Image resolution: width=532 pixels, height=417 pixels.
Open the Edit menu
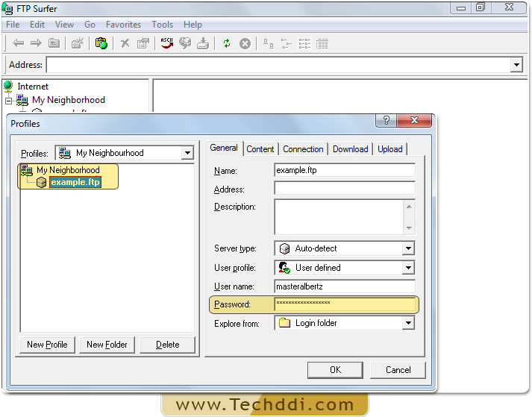37,25
